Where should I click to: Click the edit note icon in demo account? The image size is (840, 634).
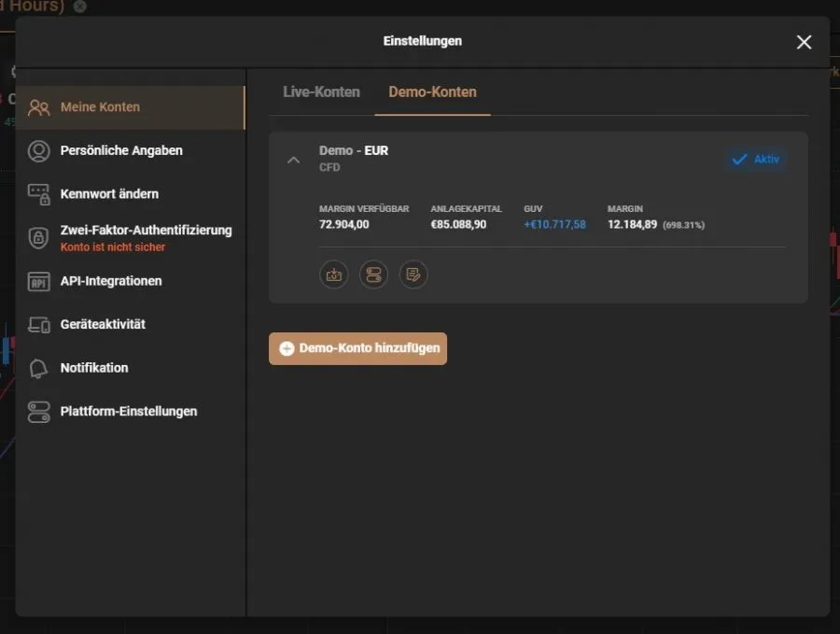[413, 275]
